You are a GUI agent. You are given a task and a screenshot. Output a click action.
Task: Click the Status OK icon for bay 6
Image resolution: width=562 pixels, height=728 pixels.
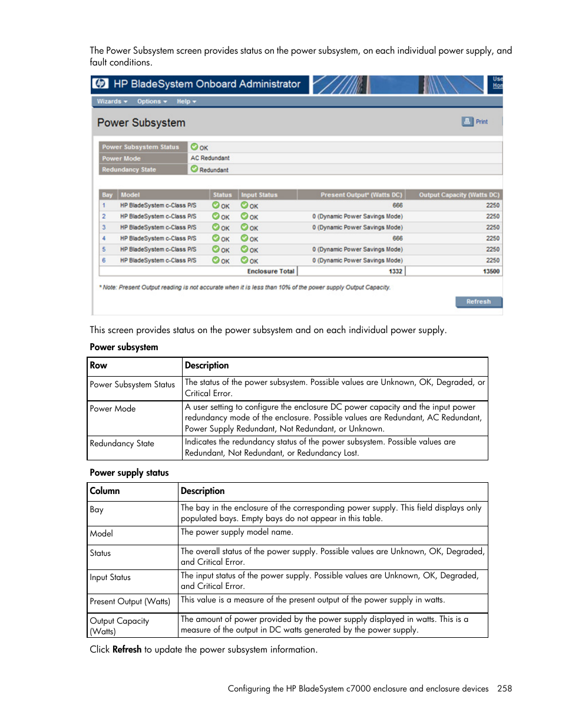click(216, 260)
